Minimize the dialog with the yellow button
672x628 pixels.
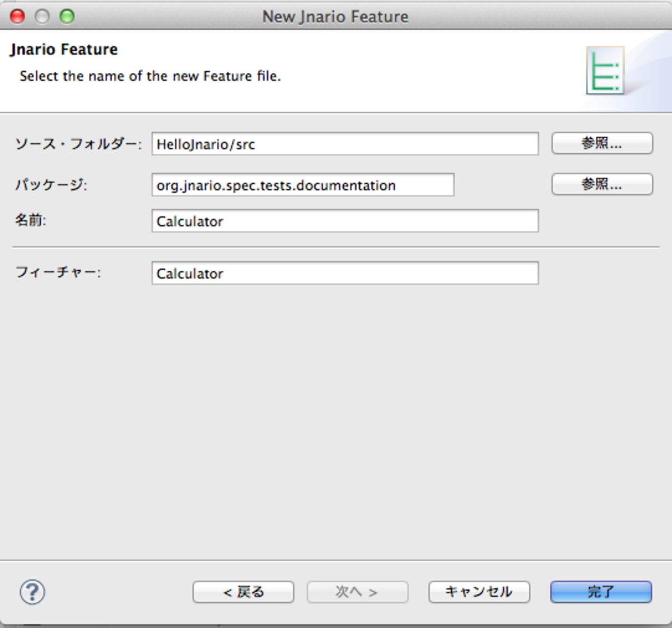(42, 17)
